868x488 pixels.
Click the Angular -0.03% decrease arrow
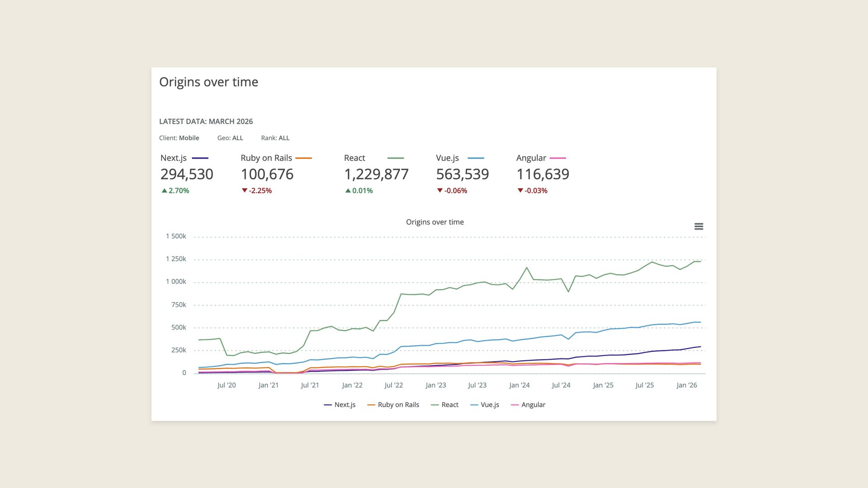[520, 191]
